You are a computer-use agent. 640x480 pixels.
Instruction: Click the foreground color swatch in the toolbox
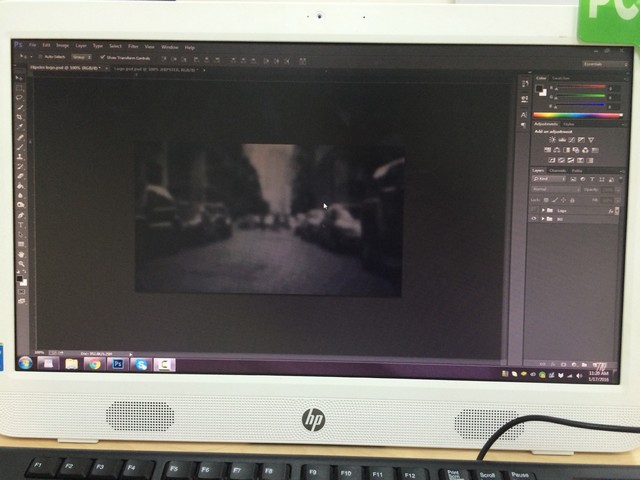[20, 278]
